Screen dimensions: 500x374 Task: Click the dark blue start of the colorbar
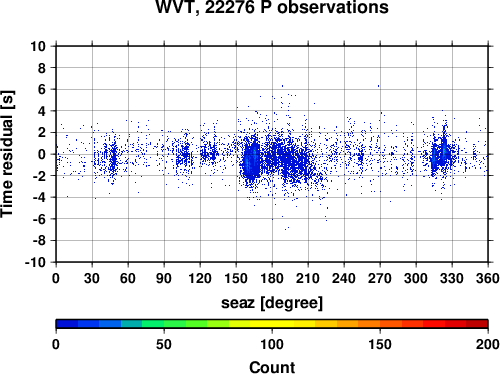point(67,324)
